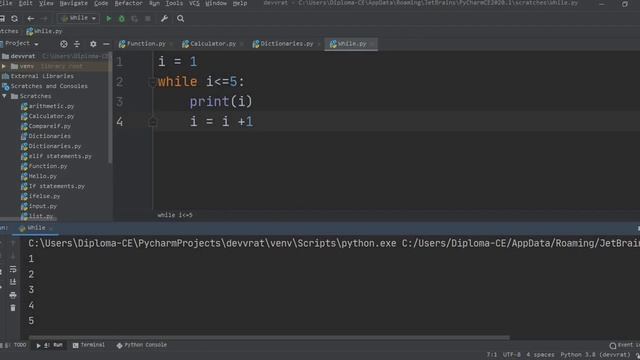Screen dimensions: 640x360
Task: Click the line:column position indicator in status bar
Action: 492,355
